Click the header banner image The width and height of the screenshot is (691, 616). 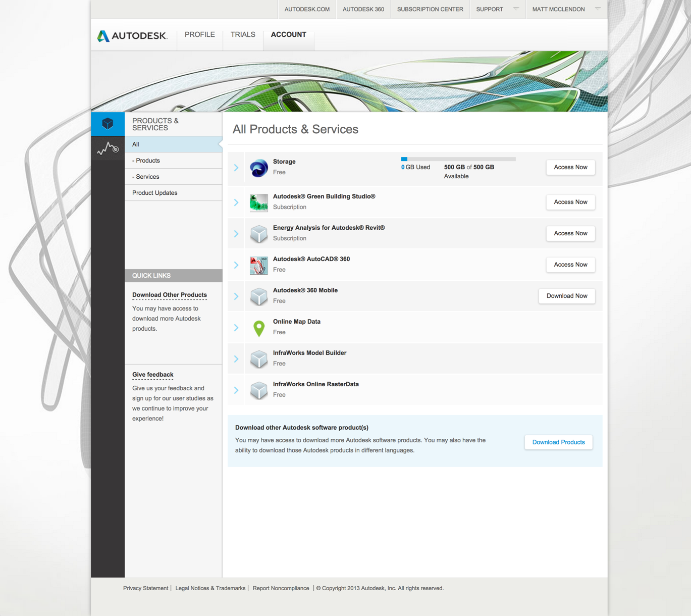[349, 81]
